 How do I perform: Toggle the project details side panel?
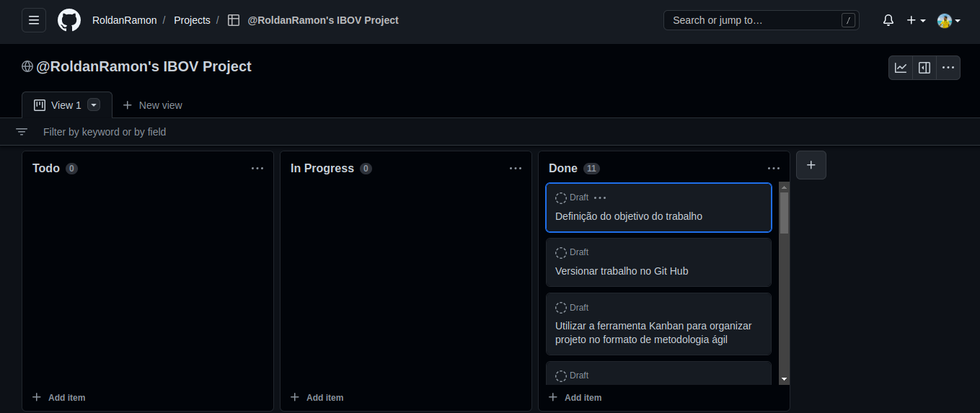(x=924, y=68)
